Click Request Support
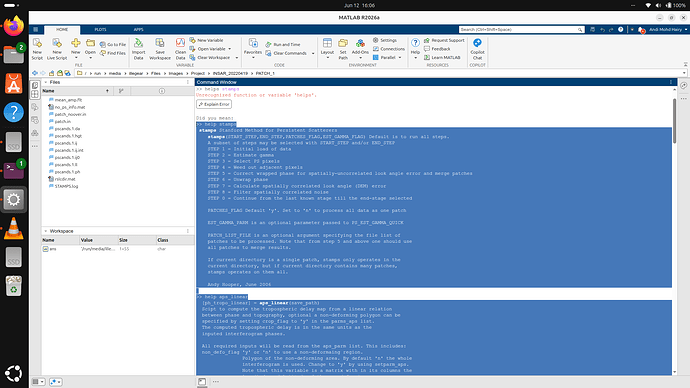Image resolution: width=690 pixels, height=388 pixels. click(444, 40)
